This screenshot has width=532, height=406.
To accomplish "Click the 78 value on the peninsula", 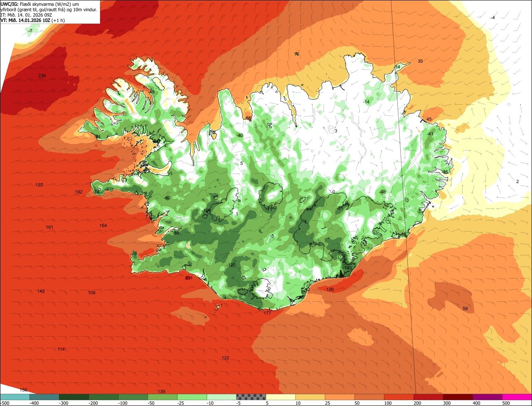I will click(x=134, y=253).
